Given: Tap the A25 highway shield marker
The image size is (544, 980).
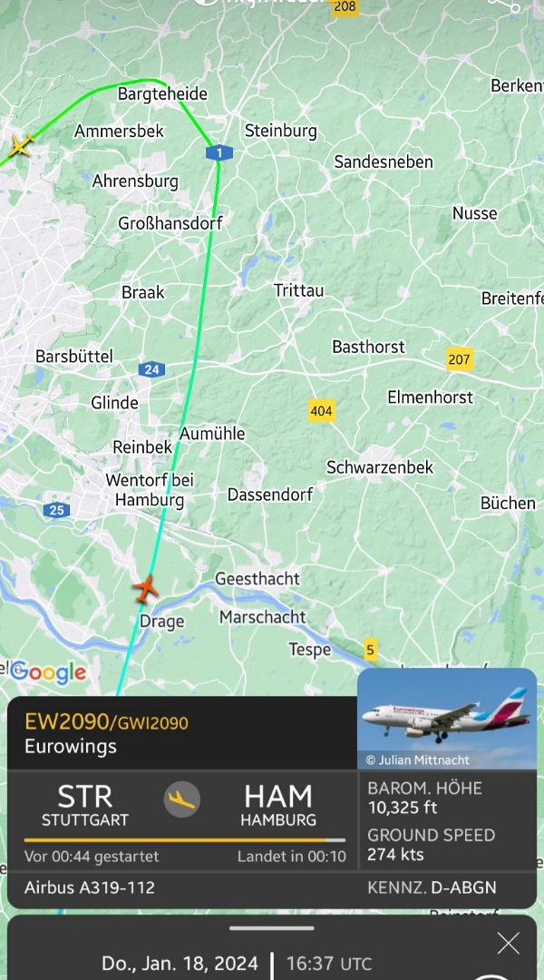Looking at the screenshot, I should [x=56, y=510].
